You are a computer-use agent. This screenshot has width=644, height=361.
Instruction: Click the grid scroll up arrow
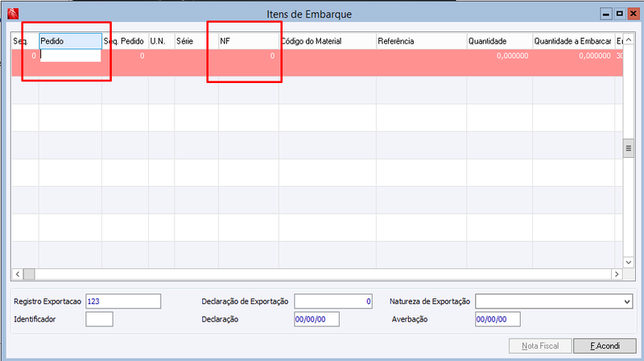(x=629, y=39)
